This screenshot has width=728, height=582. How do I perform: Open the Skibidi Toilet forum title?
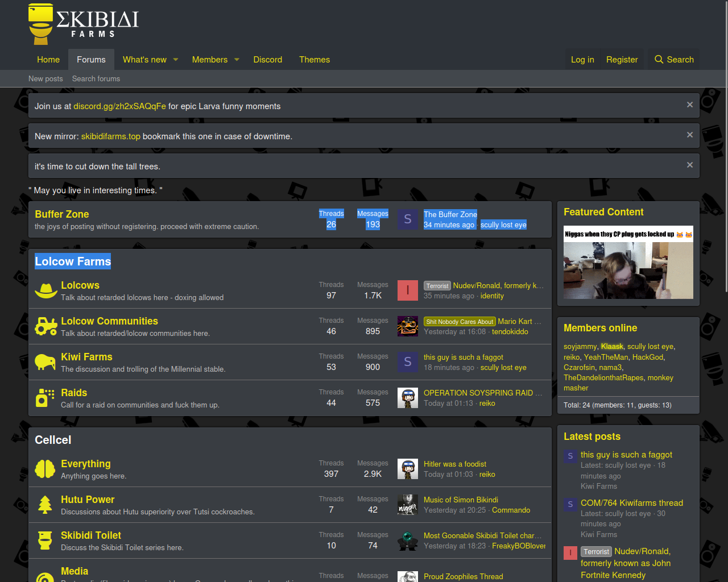(x=91, y=535)
